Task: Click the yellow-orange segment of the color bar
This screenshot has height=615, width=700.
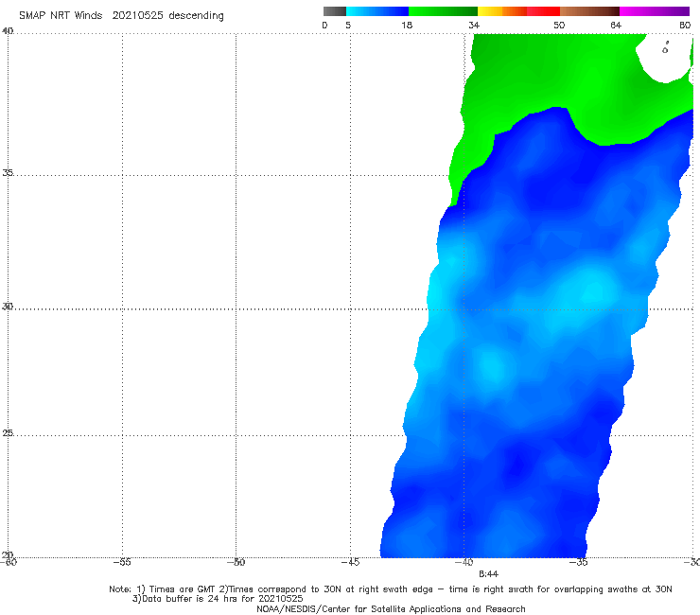Action: (x=502, y=11)
